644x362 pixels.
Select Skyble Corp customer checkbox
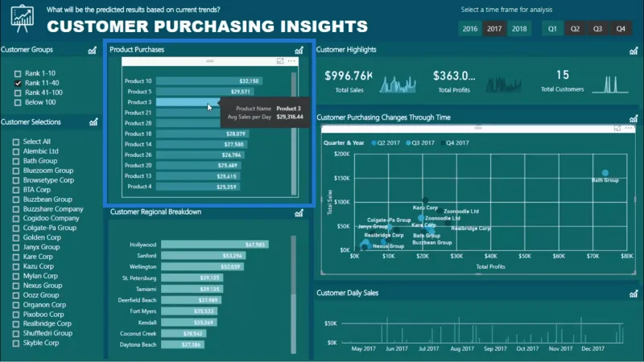tap(16, 343)
